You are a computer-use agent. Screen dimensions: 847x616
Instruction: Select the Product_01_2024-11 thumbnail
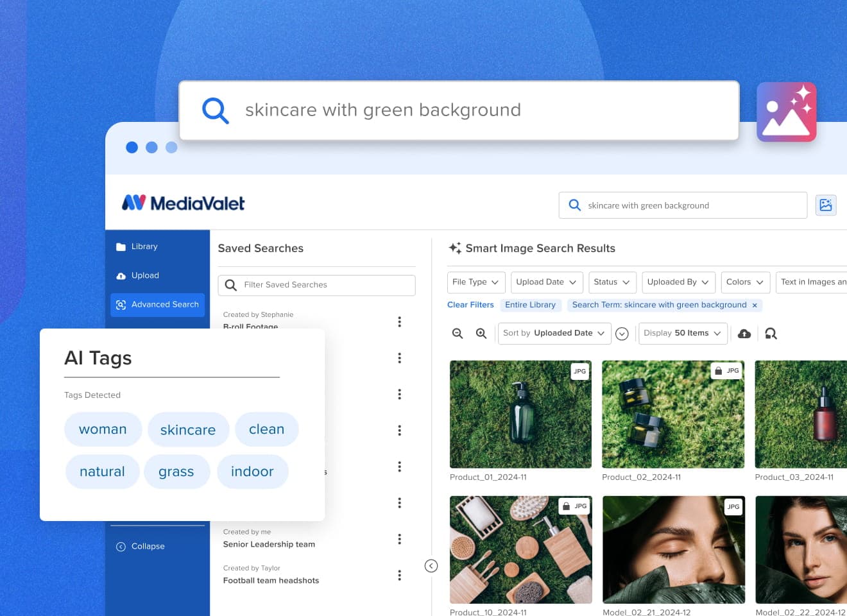coord(520,414)
